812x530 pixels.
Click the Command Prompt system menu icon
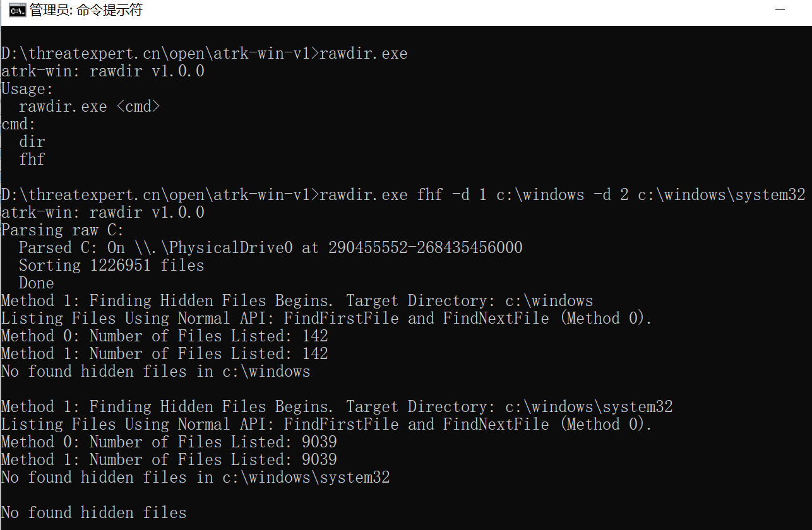[x=17, y=11]
